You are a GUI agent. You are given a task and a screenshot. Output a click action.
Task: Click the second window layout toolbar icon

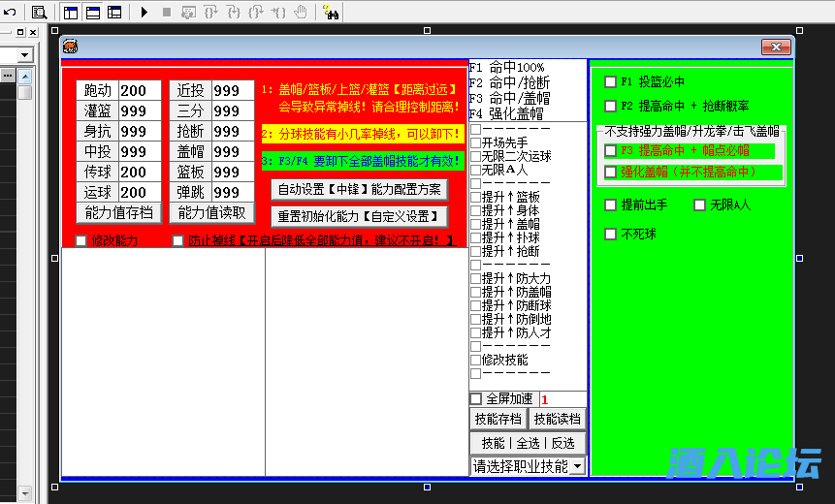click(x=93, y=13)
